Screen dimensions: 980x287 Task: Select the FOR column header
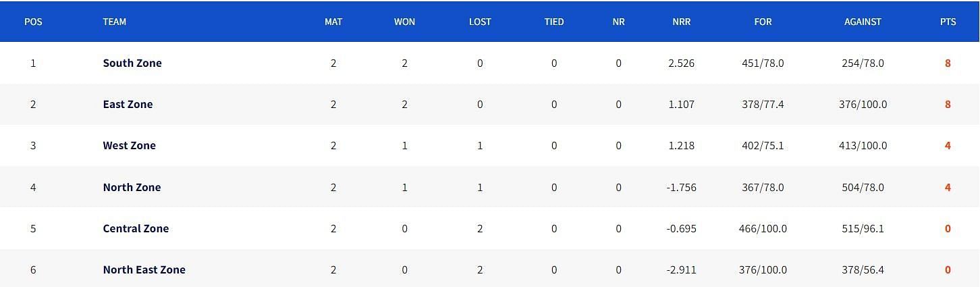tap(763, 22)
